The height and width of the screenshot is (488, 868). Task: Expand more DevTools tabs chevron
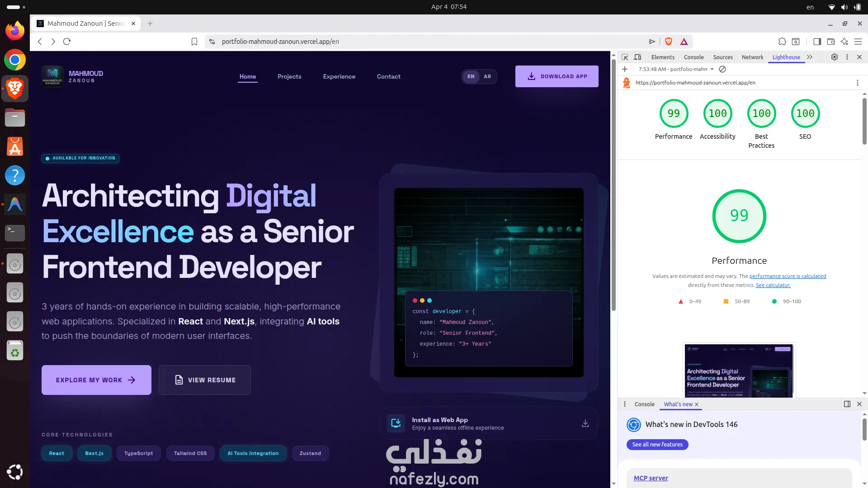(x=810, y=57)
